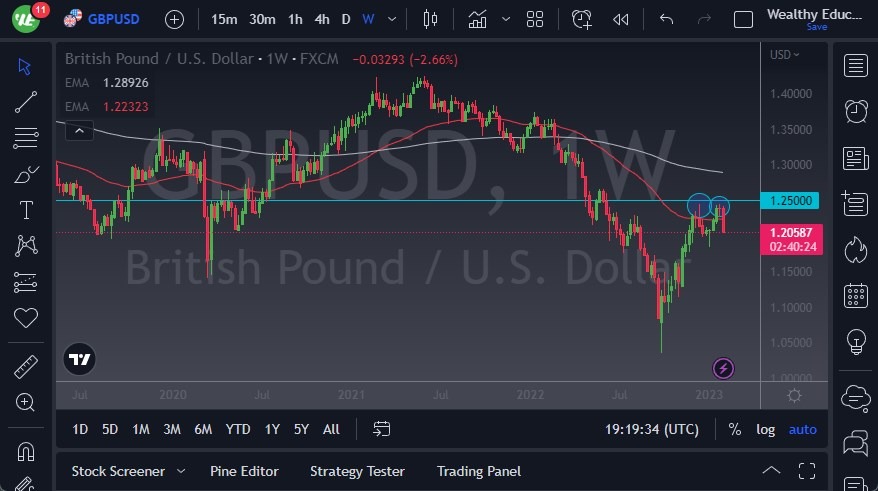Switch to the Pine Editor tab

pos(244,471)
